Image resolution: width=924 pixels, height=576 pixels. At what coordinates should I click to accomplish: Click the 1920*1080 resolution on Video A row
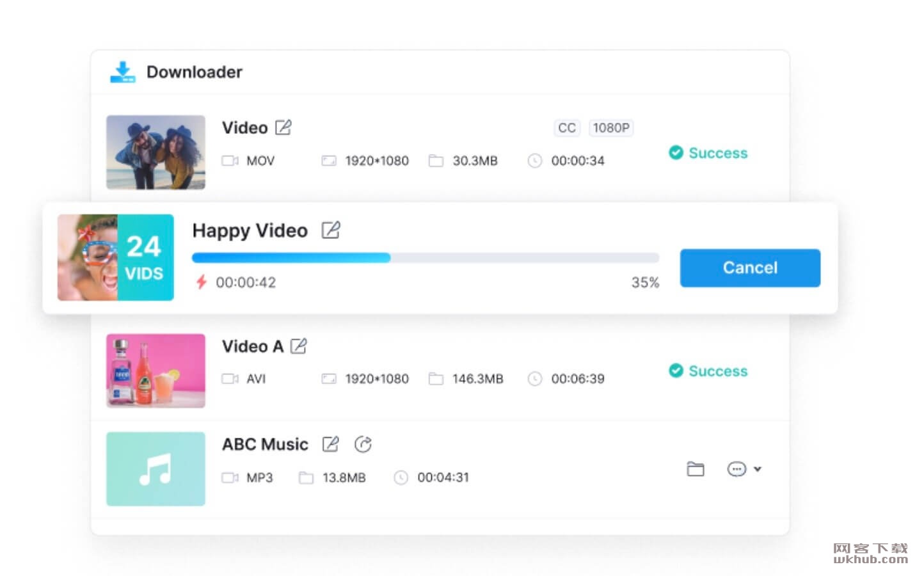(377, 379)
